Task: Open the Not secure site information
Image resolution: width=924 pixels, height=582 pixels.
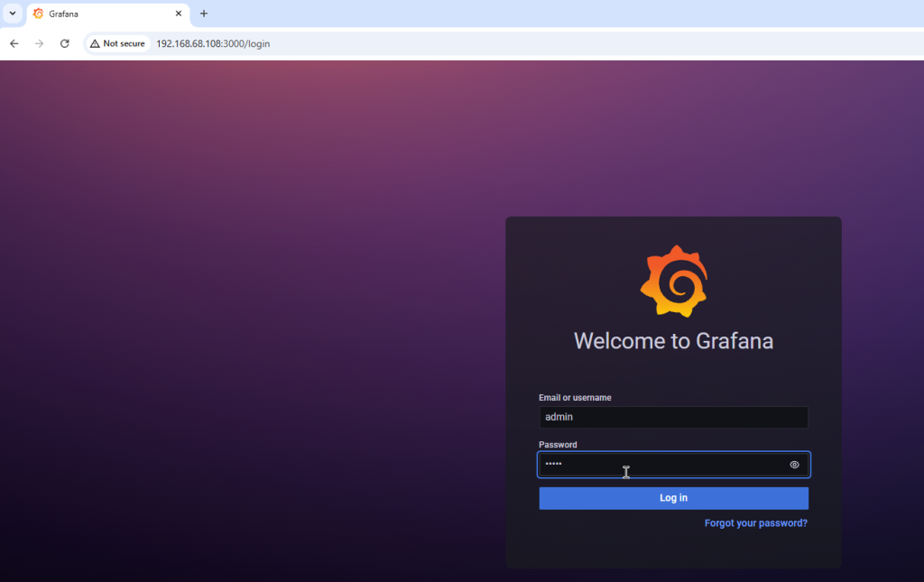Action: 117,43
